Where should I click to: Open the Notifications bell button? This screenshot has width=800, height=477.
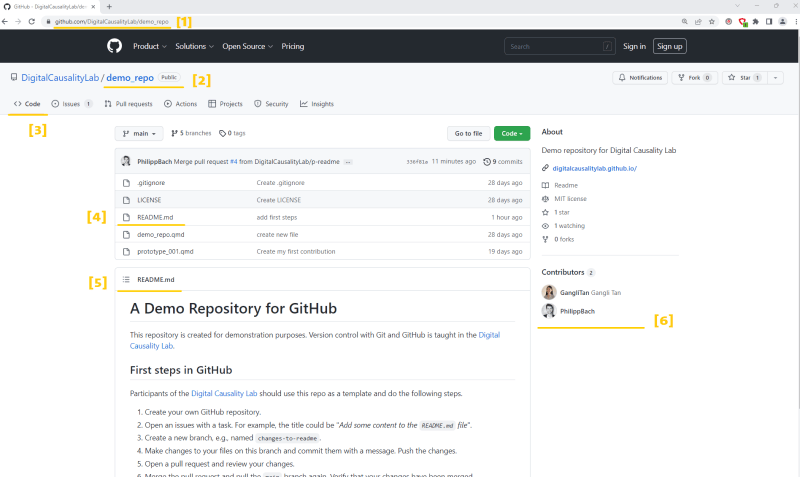tap(640, 78)
